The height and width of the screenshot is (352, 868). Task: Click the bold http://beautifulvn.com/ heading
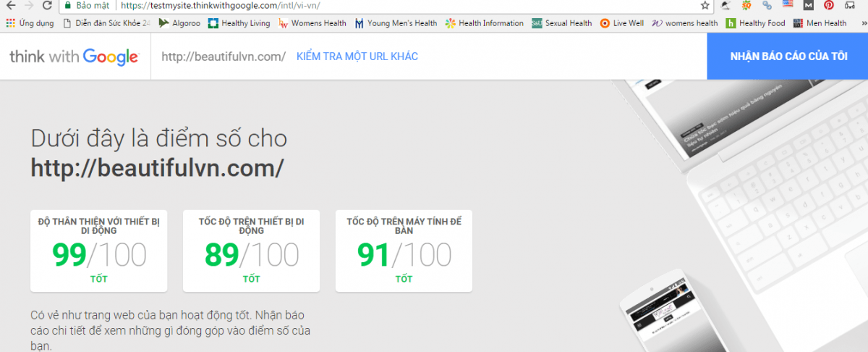tap(157, 168)
